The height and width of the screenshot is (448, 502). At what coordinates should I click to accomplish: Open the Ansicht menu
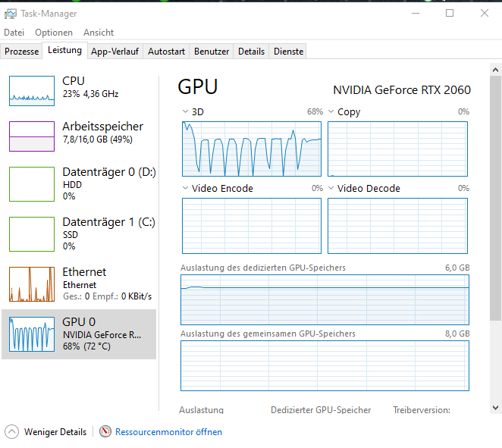point(99,33)
